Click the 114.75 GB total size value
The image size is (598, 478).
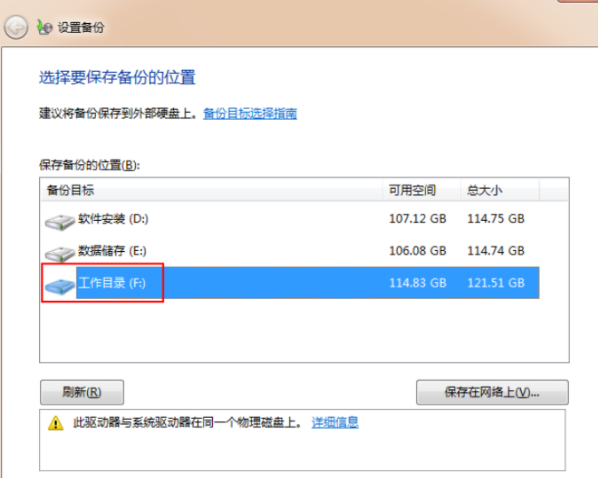tap(496, 219)
